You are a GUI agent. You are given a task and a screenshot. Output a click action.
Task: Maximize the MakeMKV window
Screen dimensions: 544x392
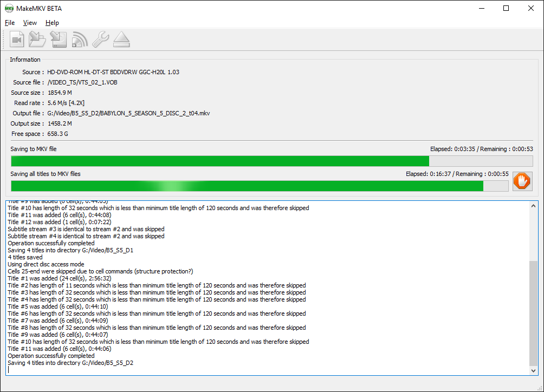[506, 8]
